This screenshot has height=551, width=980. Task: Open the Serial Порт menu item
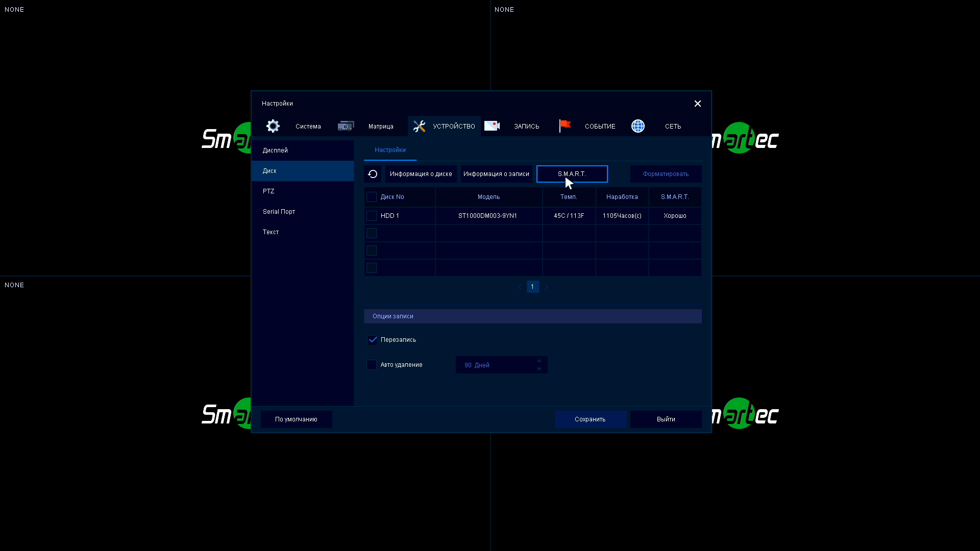click(x=279, y=212)
